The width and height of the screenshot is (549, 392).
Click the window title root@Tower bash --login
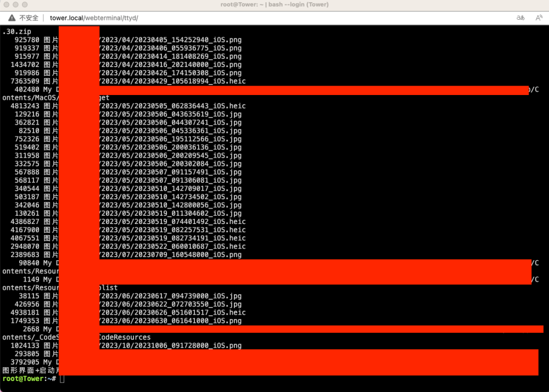(274, 4)
